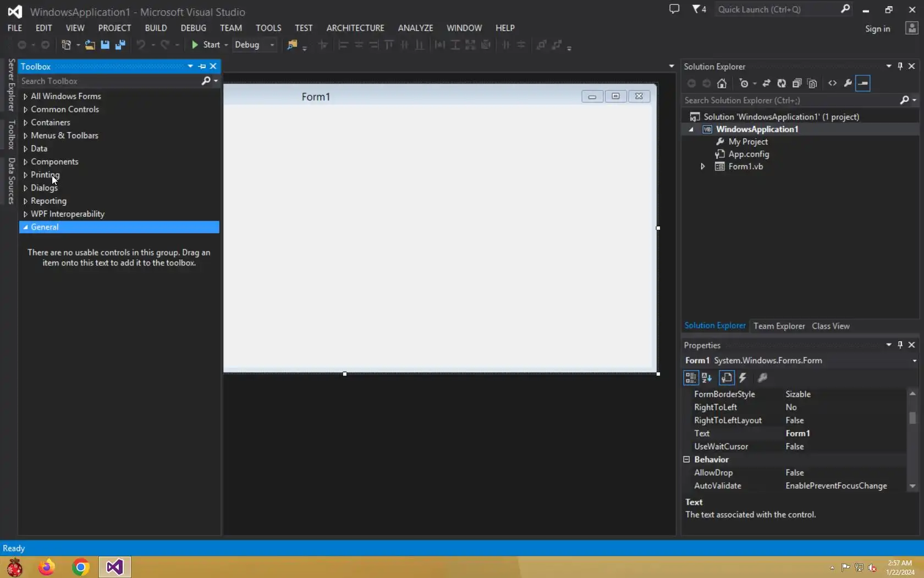Open the TOOLS menu

click(x=268, y=28)
